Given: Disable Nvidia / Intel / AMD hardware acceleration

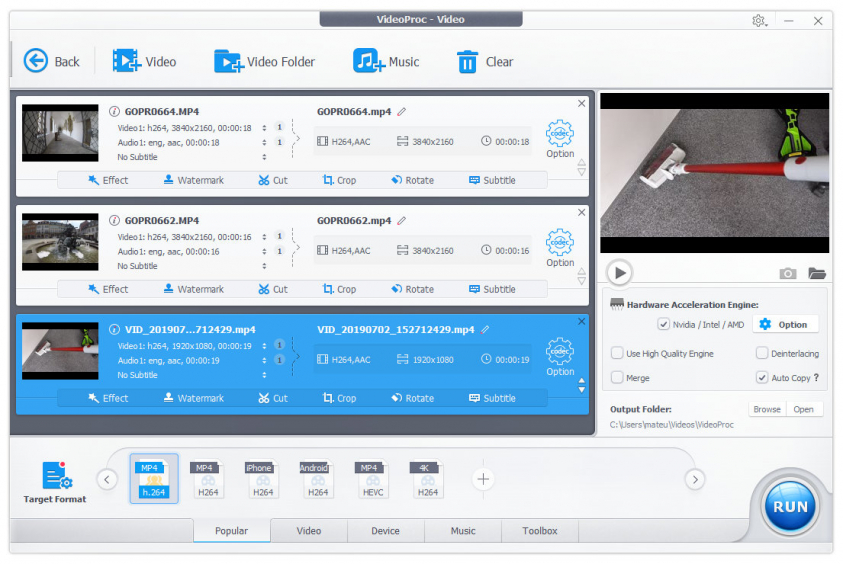Looking at the screenshot, I should pyautogui.click(x=663, y=325).
